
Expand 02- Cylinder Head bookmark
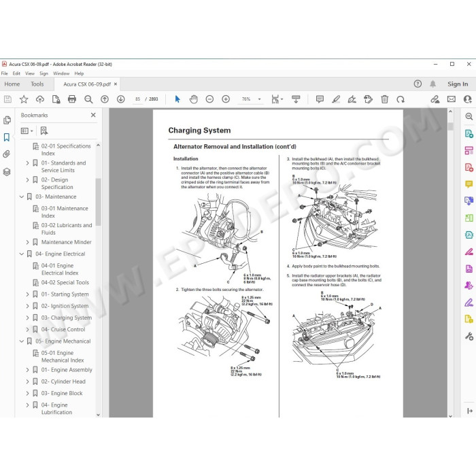point(27,381)
